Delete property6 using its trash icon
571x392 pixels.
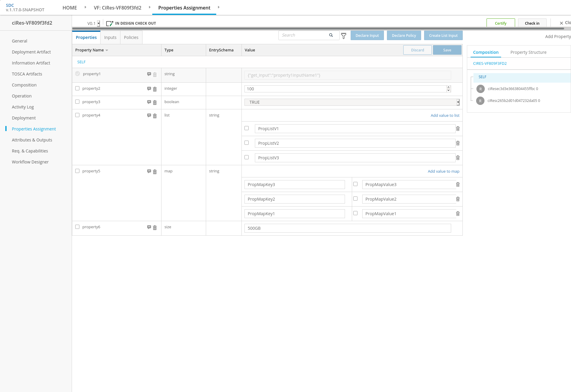tap(155, 228)
